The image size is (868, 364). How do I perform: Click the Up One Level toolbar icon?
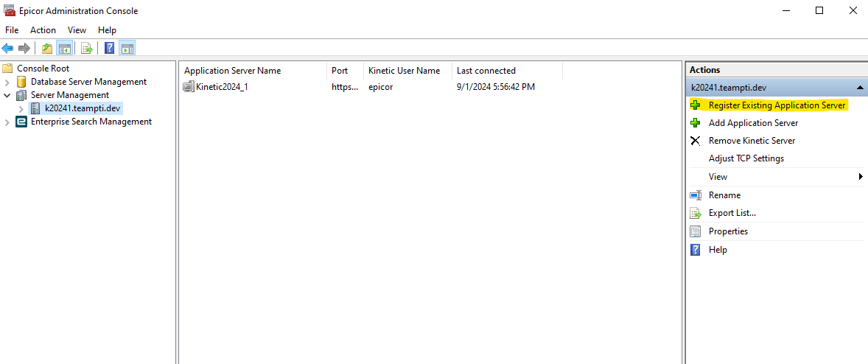click(x=47, y=49)
